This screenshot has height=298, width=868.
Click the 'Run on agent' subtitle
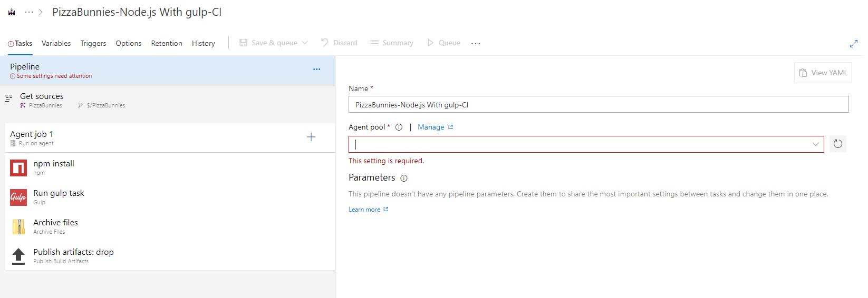click(x=36, y=143)
